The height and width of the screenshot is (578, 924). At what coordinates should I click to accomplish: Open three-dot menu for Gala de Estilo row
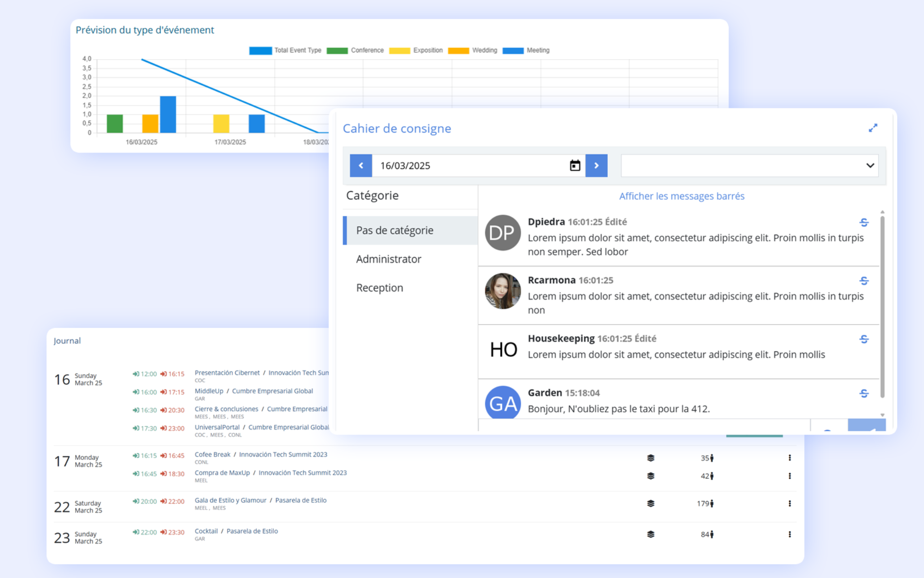pos(790,503)
